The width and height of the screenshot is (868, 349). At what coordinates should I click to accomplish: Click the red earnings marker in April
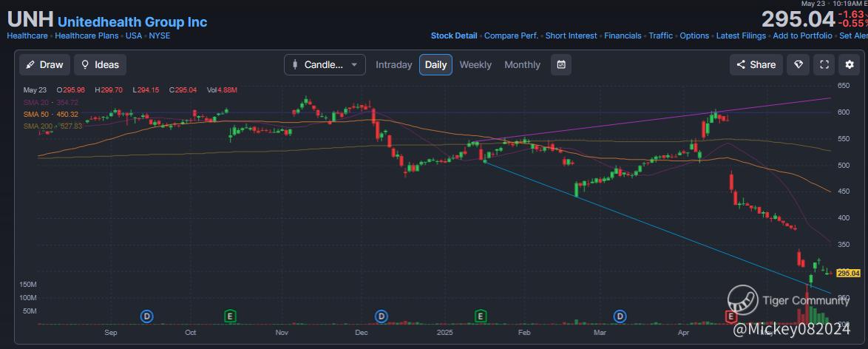730,316
